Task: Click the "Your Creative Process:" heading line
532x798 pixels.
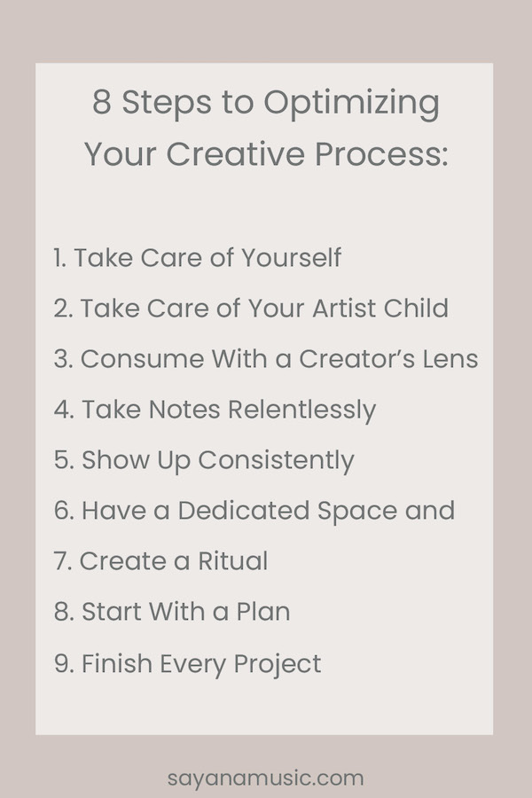Action: tap(266, 153)
